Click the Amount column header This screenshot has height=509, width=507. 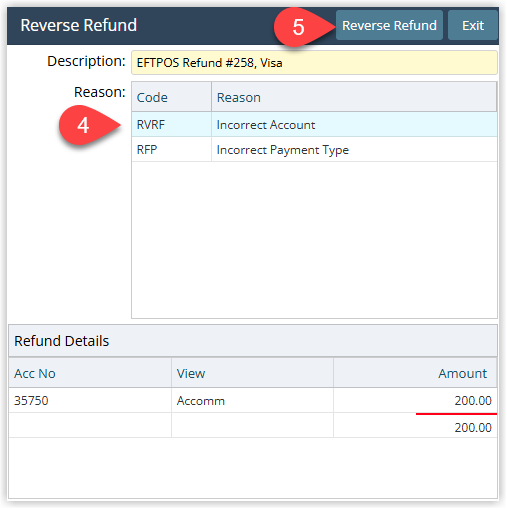415,373
